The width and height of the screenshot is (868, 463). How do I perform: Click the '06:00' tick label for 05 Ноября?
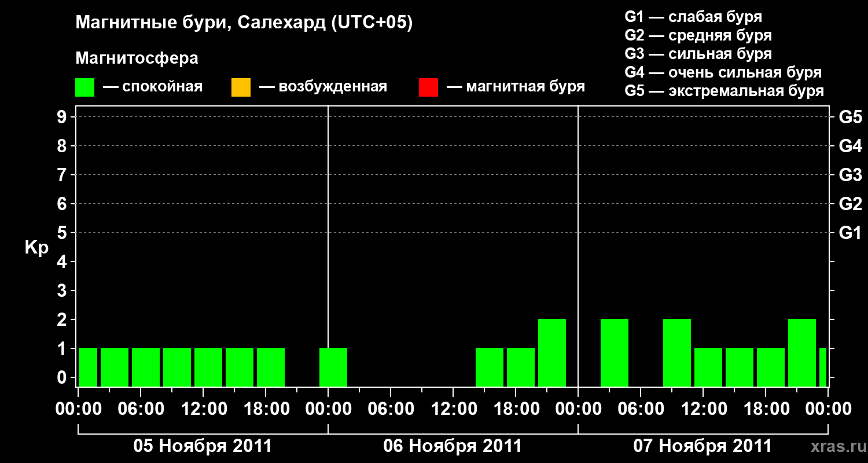coord(141,409)
